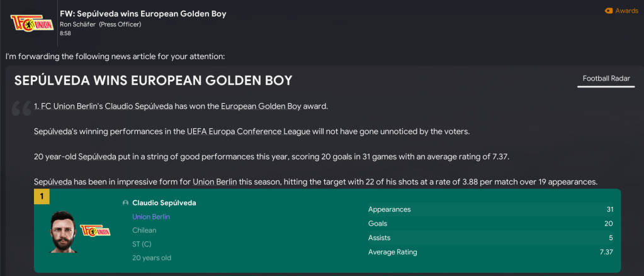
Task: Click the Awards tag icon
Action: click(x=608, y=11)
